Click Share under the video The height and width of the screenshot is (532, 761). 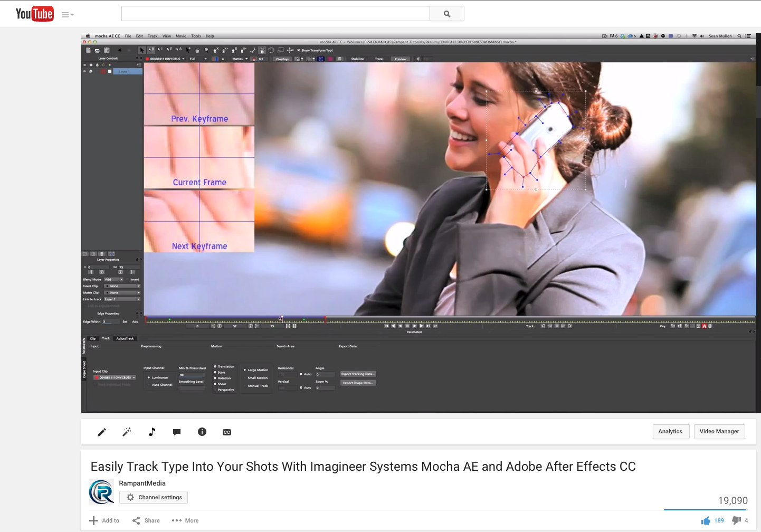click(146, 520)
